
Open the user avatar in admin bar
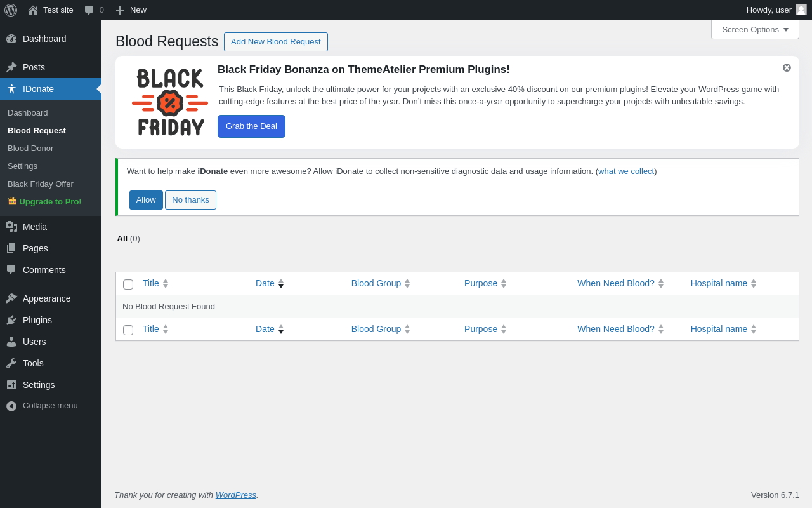(801, 10)
